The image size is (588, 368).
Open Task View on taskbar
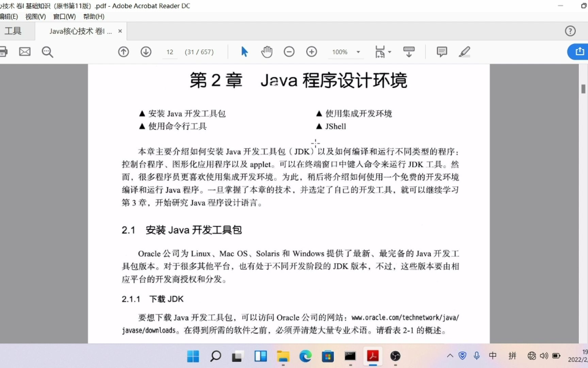point(238,356)
